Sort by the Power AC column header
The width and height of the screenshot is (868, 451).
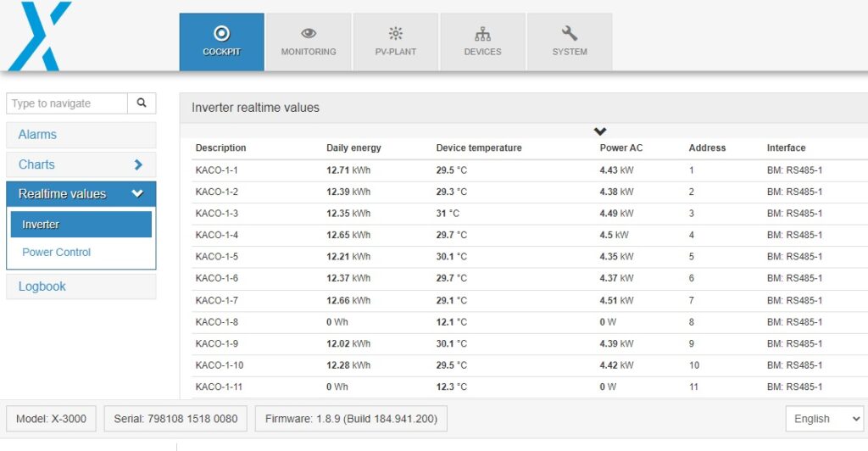pyautogui.click(x=621, y=148)
